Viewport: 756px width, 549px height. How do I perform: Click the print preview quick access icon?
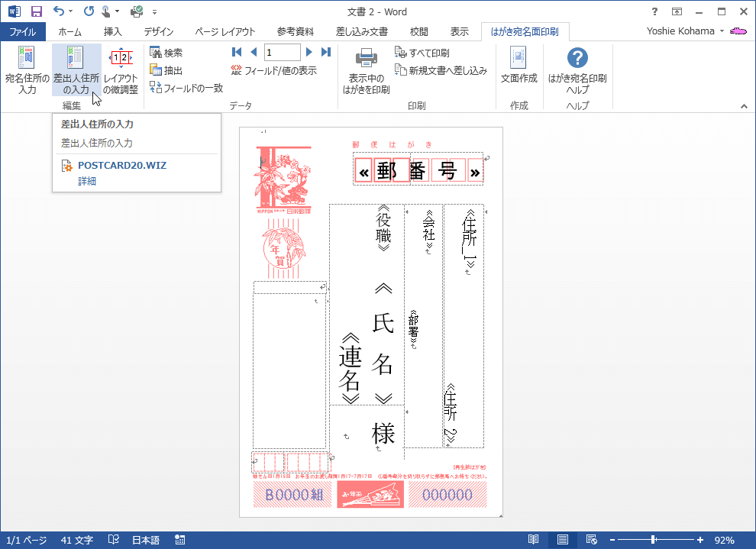pyautogui.click(x=137, y=11)
